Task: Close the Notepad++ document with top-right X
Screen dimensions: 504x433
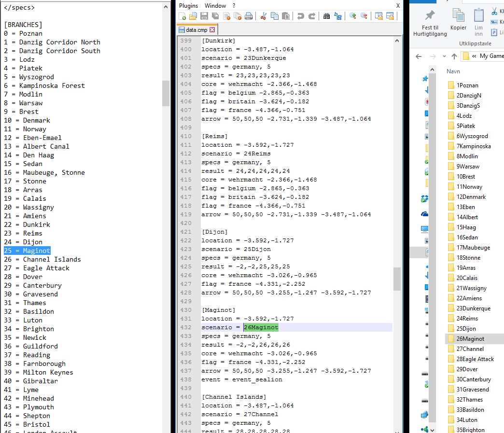Action: pyautogui.click(x=398, y=5)
